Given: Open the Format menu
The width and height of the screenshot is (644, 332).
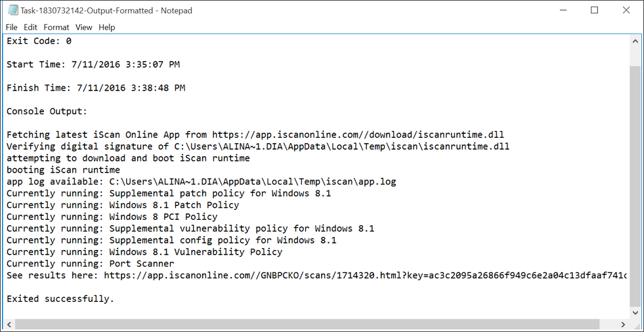Looking at the screenshot, I should pyautogui.click(x=56, y=27).
